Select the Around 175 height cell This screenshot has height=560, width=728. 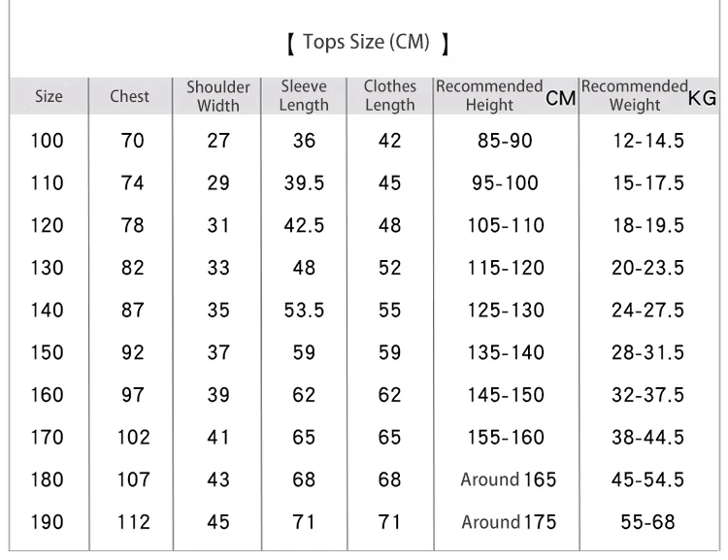509,522
